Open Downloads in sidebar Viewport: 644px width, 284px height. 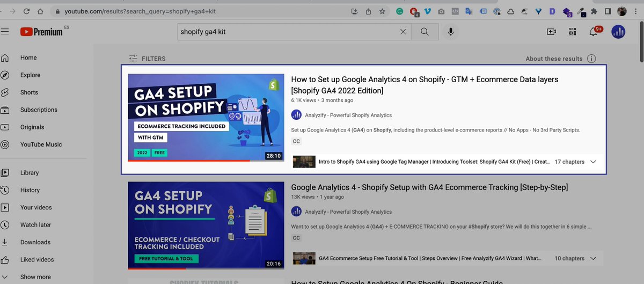[35, 242]
